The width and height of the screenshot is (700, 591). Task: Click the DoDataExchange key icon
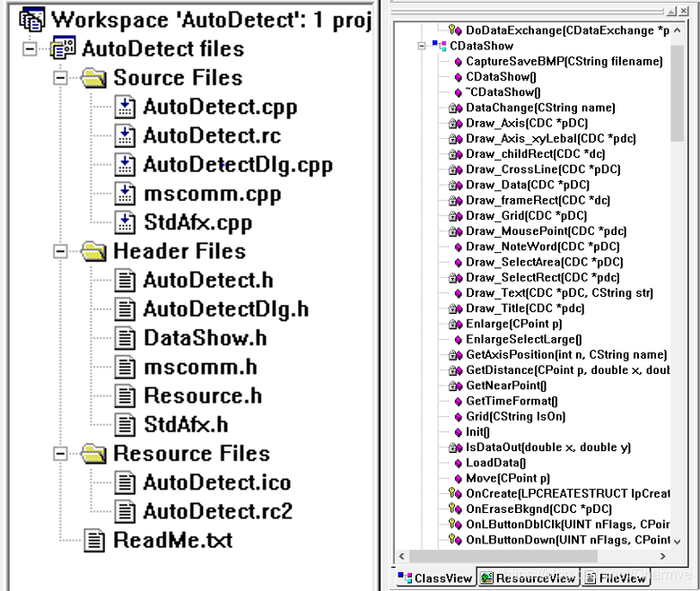tap(455, 30)
